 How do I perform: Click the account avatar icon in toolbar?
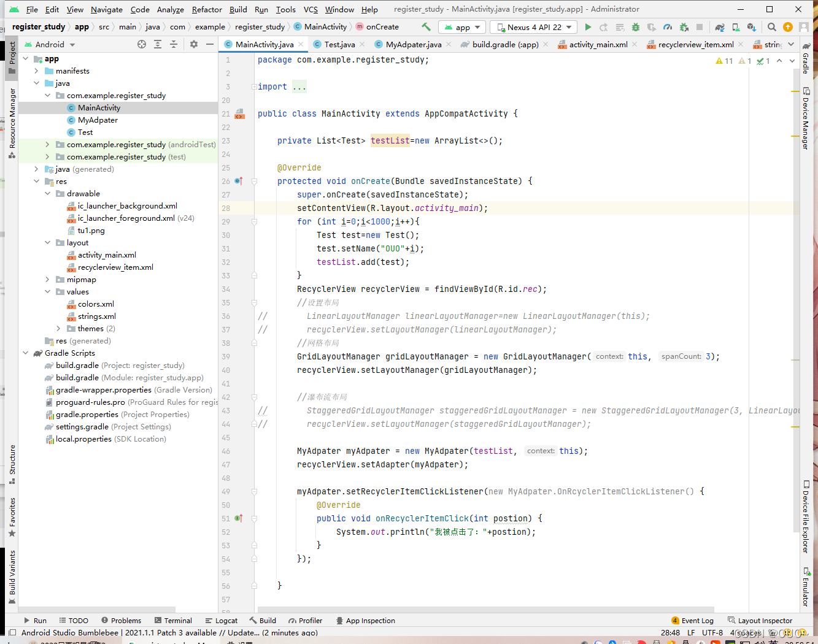point(804,27)
